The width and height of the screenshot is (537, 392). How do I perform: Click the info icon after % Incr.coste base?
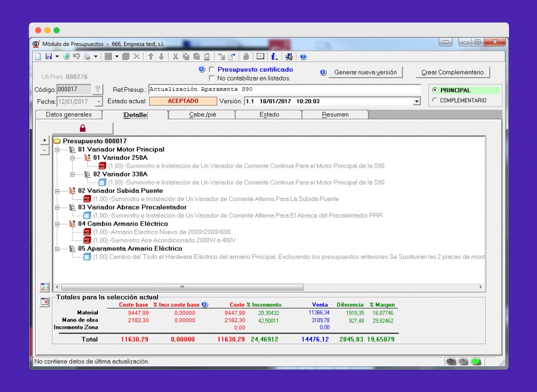205,304
